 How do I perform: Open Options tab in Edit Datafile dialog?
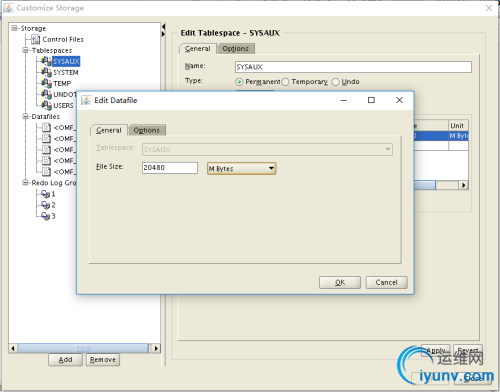click(x=147, y=130)
